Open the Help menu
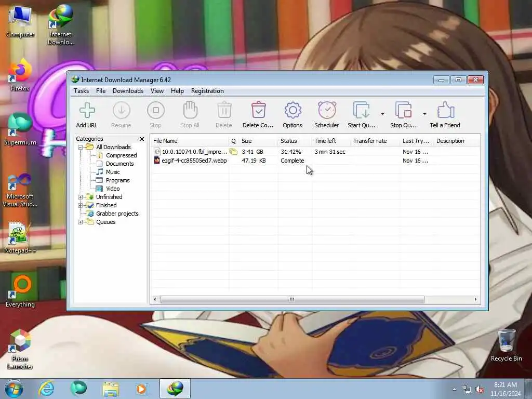 pyautogui.click(x=177, y=91)
